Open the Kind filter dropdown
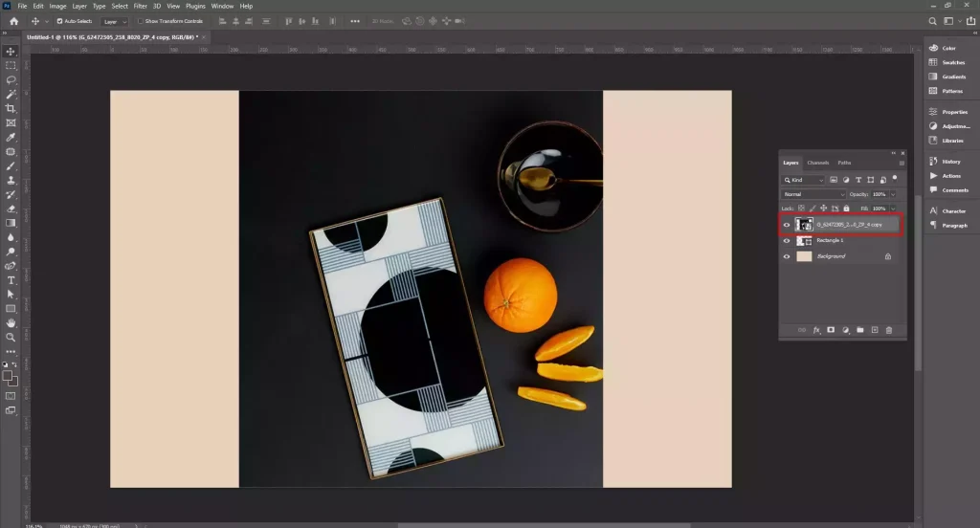Image resolution: width=980 pixels, height=528 pixels. 804,180
